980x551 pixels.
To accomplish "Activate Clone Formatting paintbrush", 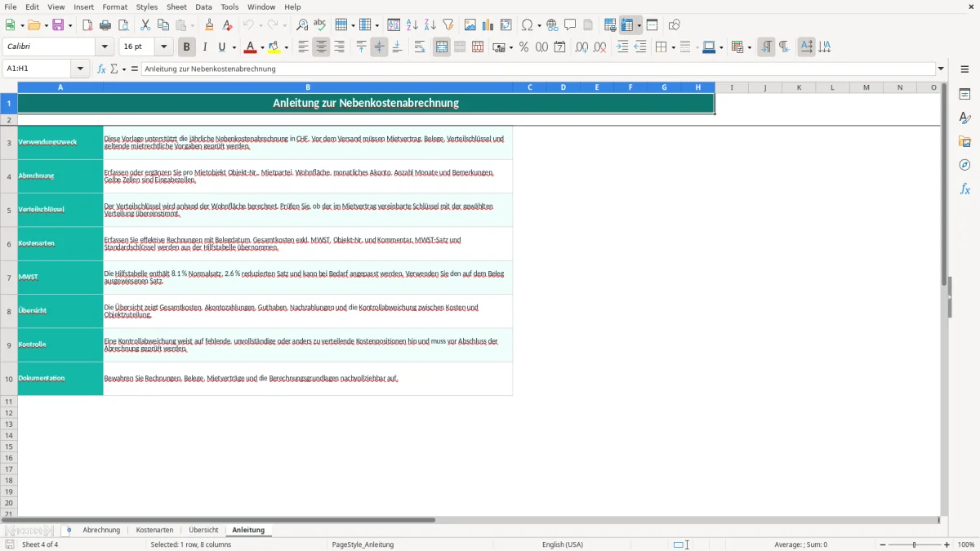I will 210,25.
